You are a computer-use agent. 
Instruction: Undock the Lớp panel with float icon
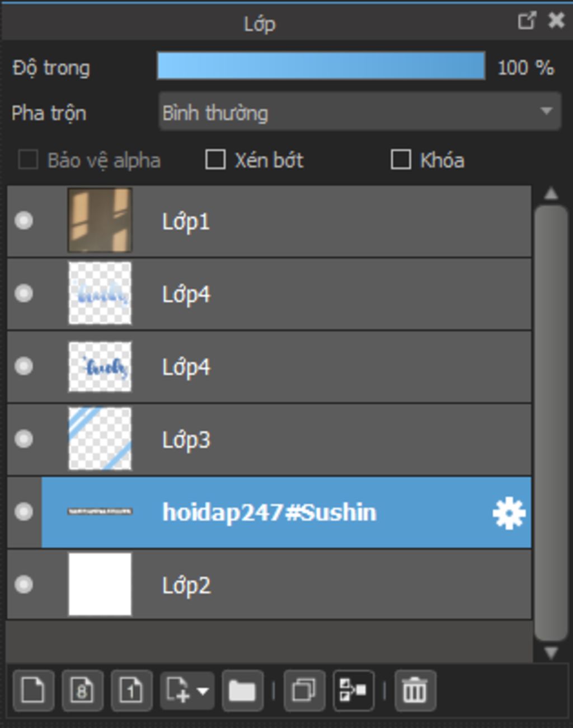pos(527,21)
